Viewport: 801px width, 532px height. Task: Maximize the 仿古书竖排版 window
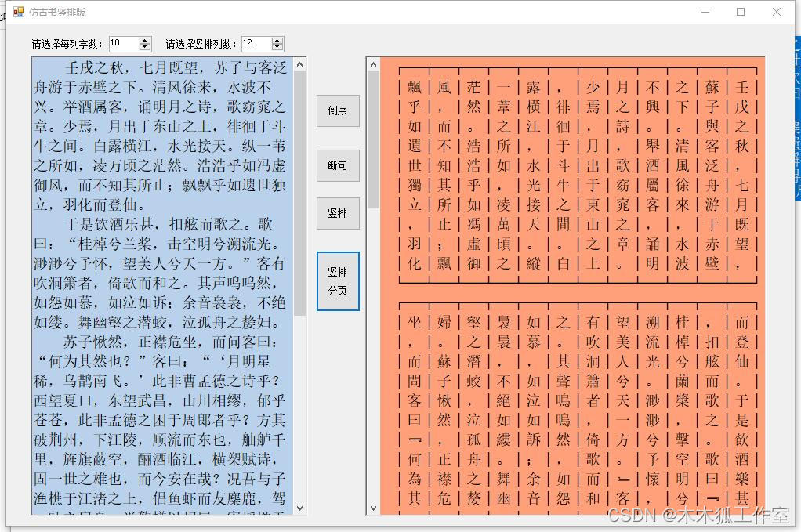741,12
